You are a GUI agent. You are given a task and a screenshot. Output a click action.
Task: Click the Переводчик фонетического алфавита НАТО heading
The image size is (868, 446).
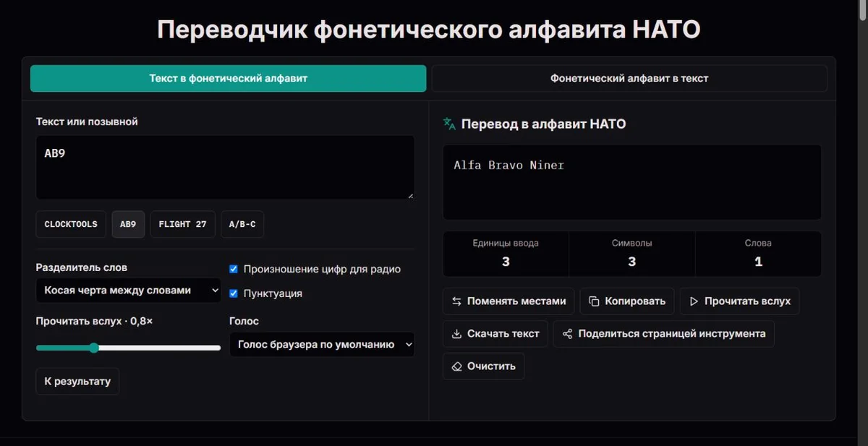(429, 30)
